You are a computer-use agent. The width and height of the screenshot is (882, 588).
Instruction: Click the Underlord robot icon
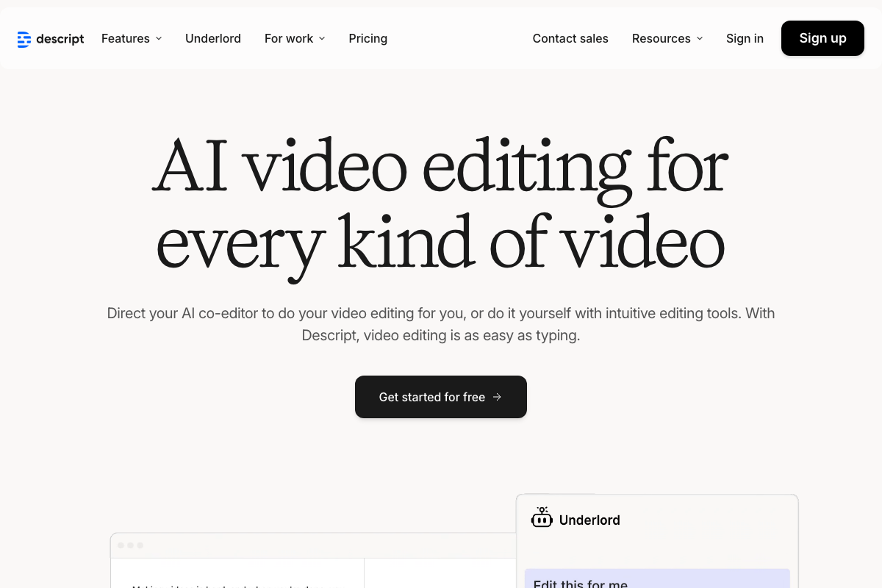542,519
